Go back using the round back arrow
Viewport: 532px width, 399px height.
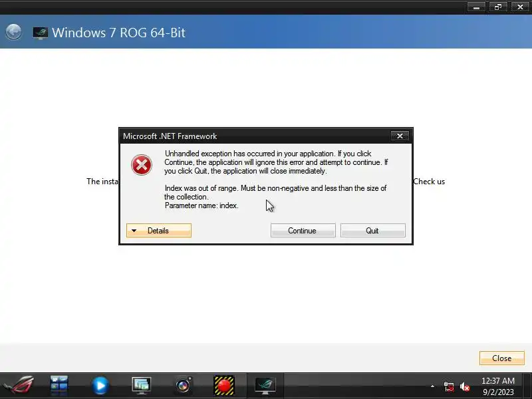tap(13, 32)
